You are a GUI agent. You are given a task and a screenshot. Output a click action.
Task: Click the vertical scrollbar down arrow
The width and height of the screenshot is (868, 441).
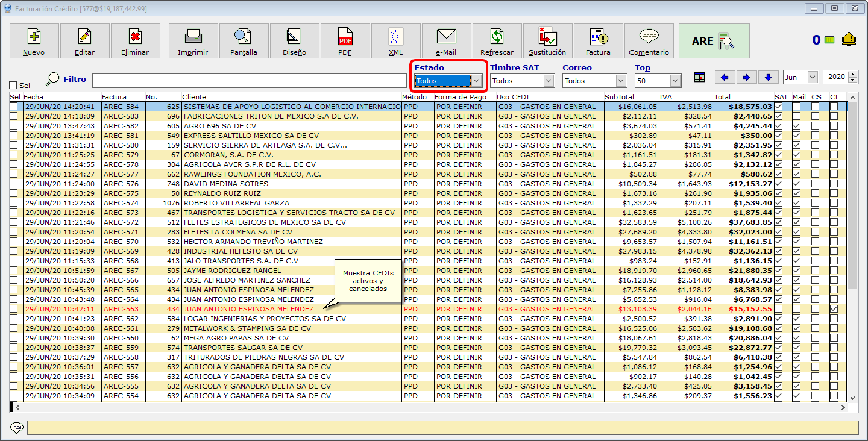pyautogui.click(x=852, y=398)
